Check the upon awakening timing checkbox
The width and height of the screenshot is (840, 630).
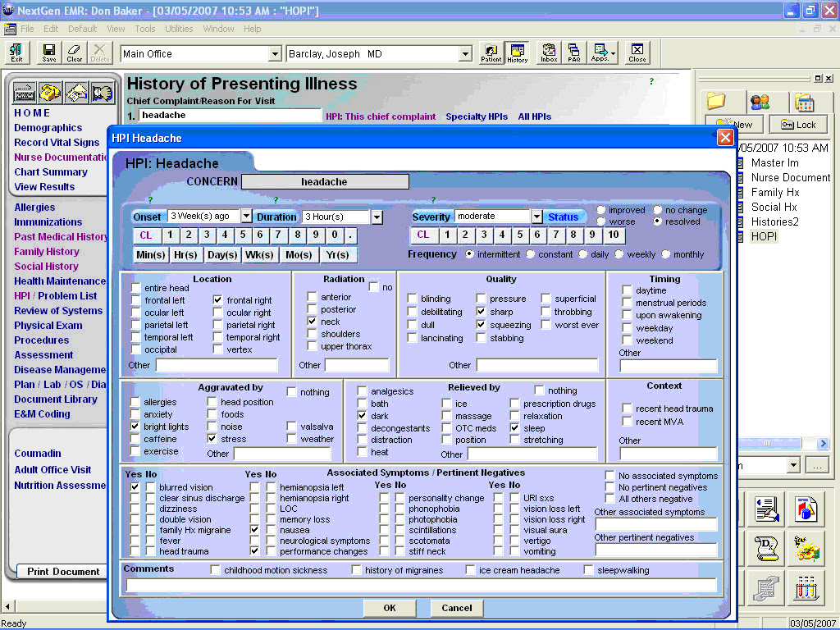pos(627,314)
